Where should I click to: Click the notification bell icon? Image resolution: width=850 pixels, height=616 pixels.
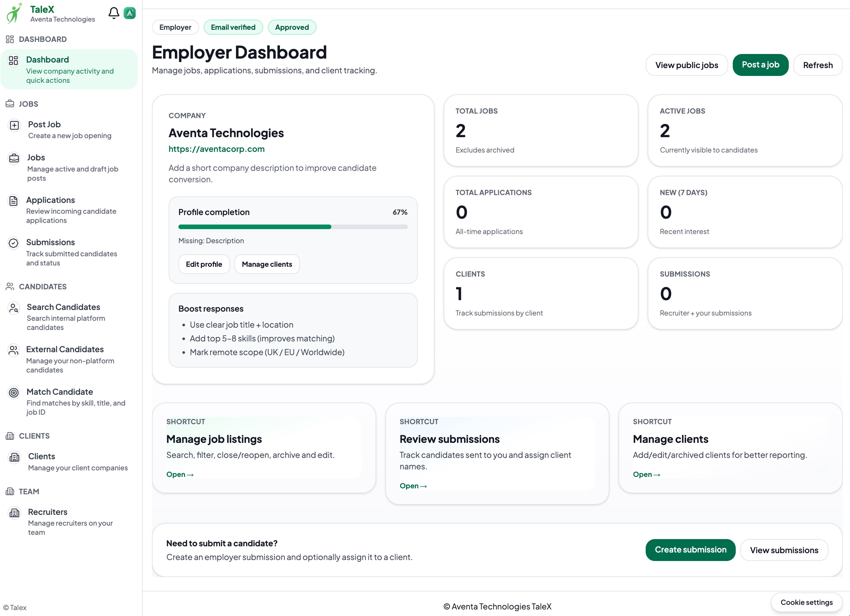(114, 13)
